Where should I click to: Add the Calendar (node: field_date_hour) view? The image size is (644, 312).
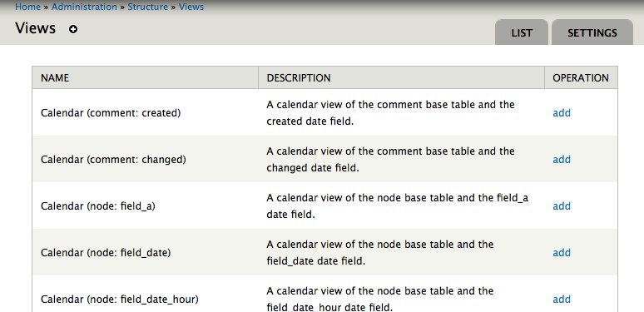pyautogui.click(x=562, y=299)
